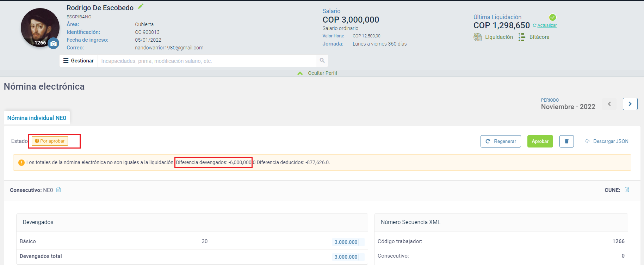Focus the Incapacidades, prima search field
The image size is (644, 265).
[207, 61]
